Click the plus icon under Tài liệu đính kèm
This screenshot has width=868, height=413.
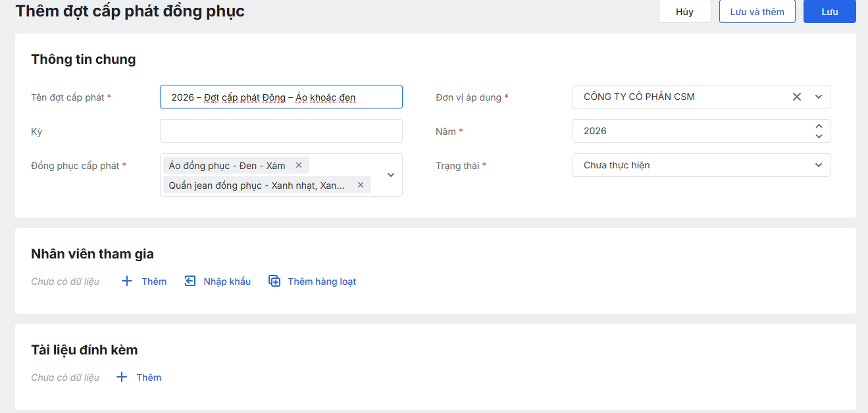coord(122,377)
